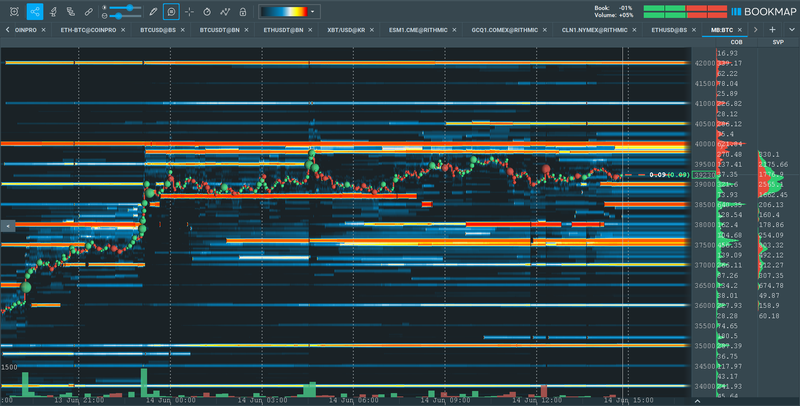Select the pencil drawing tool
Viewport: 800px width, 406px height.
click(x=153, y=11)
